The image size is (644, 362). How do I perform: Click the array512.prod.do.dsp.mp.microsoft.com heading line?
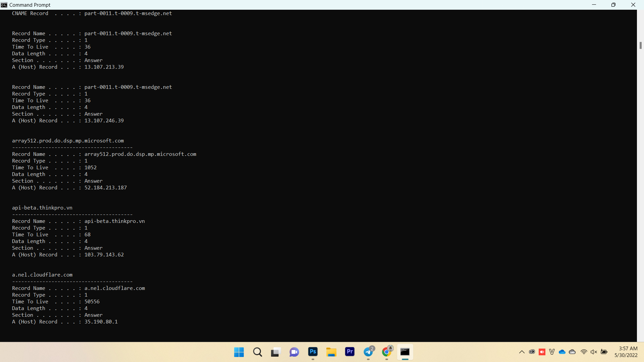click(68, 141)
